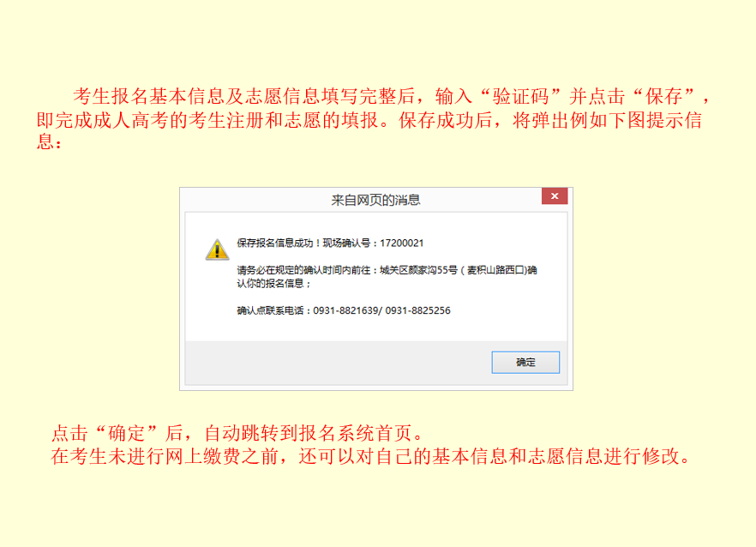Click the 确定 button in the dialog
Screen dimensions: 756x547
[525, 363]
